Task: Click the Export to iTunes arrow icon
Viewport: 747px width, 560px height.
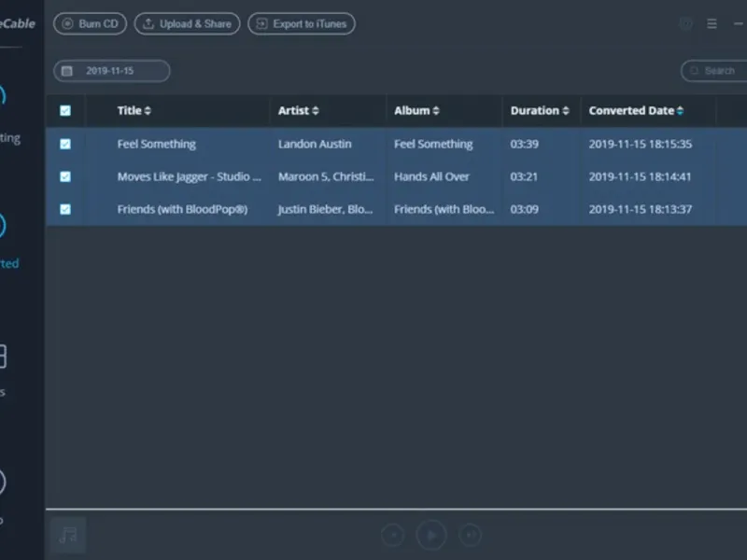Action: [x=262, y=24]
